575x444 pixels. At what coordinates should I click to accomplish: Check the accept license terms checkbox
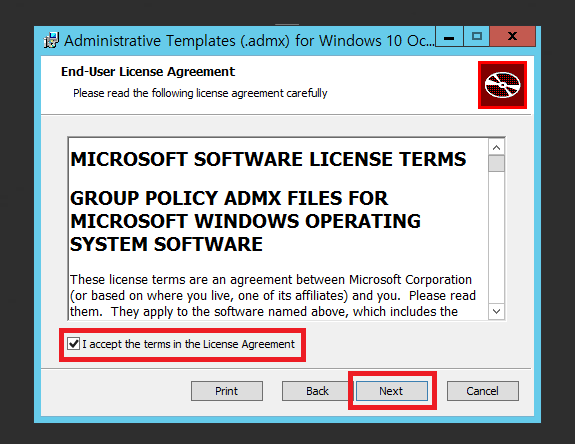click(x=73, y=344)
